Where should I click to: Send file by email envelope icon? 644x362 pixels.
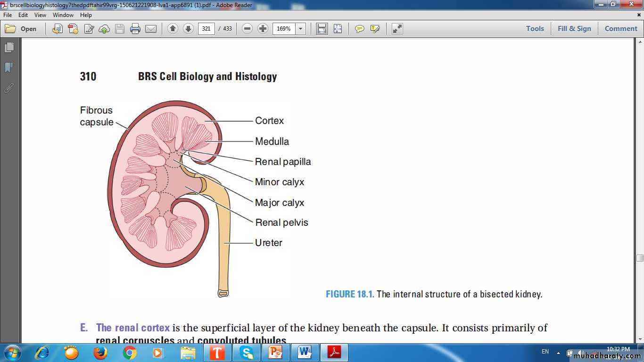coord(151,29)
